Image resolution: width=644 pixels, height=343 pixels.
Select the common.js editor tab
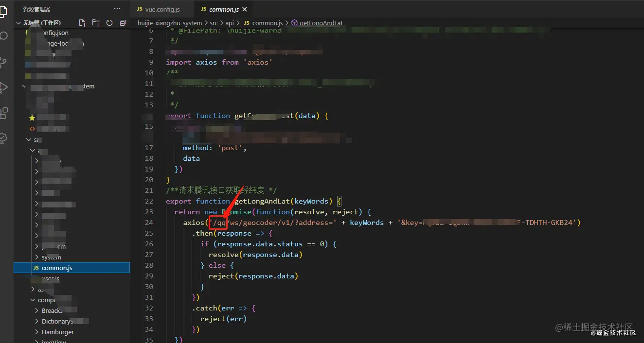pyautogui.click(x=223, y=9)
